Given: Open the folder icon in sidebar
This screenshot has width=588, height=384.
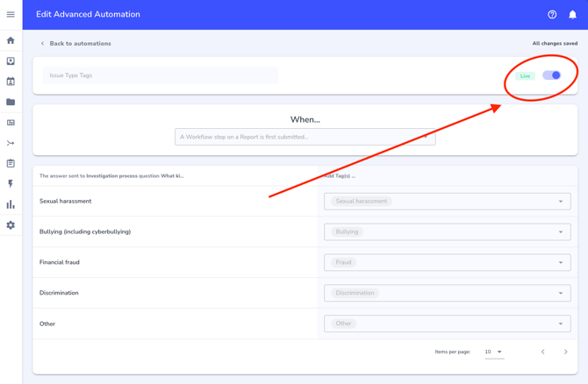Looking at the screenshot, I should (11, 102).
